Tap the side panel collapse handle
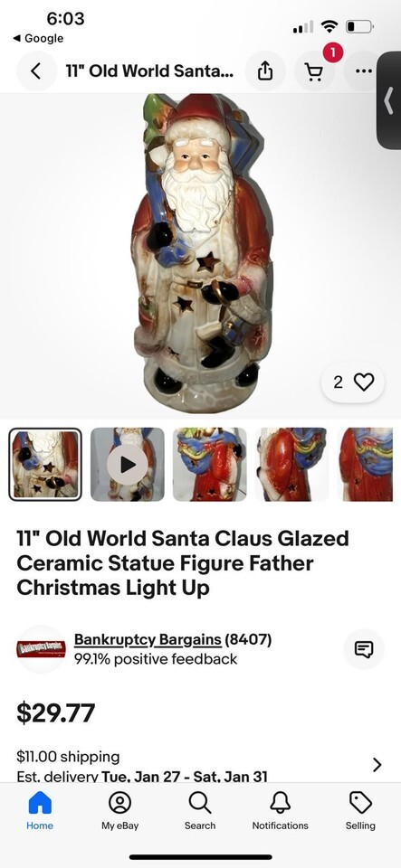 (x=389, y=100)
